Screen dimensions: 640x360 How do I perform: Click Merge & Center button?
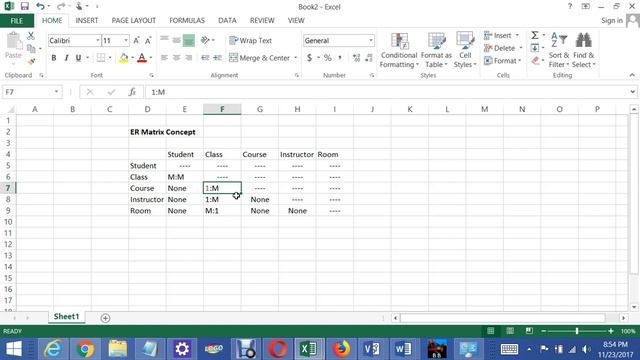coord(260,58)
